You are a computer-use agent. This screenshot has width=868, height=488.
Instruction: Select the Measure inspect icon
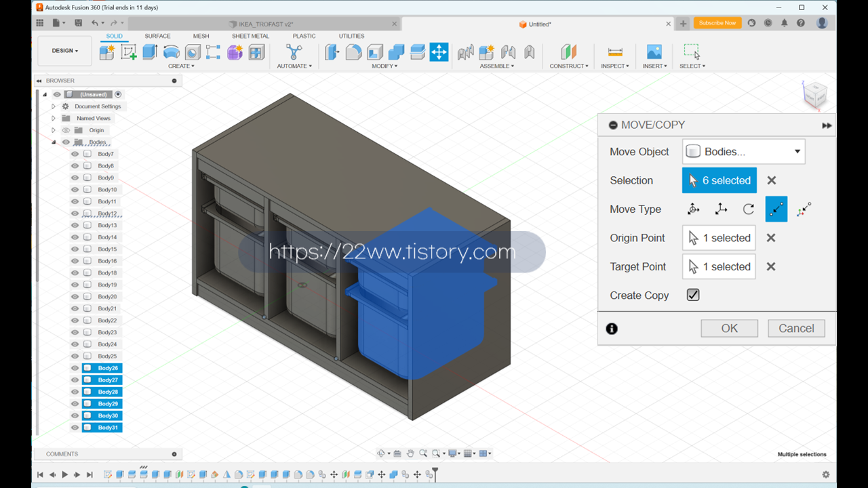(x=615, y=52)
